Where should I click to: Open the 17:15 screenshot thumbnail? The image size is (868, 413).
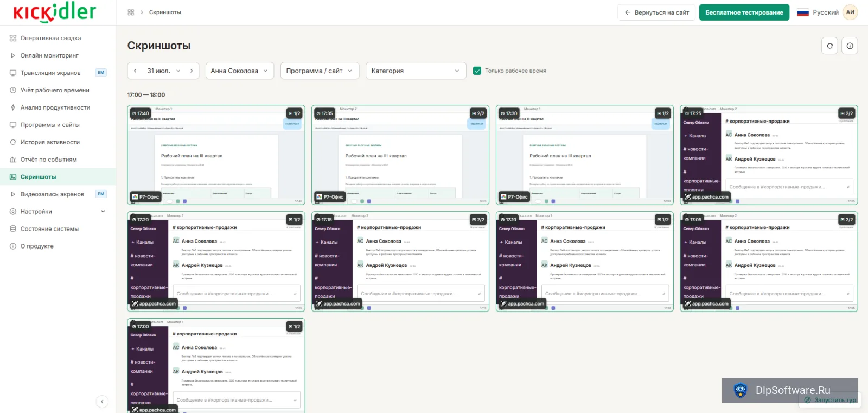[400, 262]
